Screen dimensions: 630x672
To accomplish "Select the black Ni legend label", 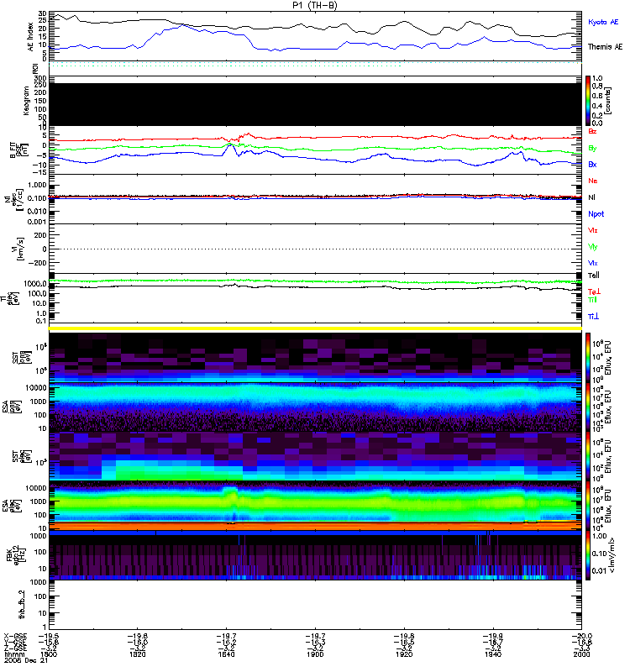I will [x=592, y=197].
